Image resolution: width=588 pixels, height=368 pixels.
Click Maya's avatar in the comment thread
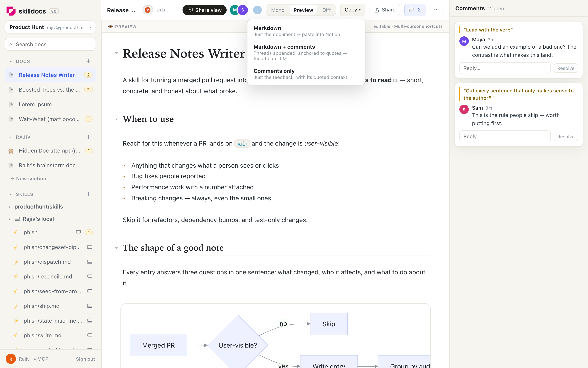click(464, 41)
